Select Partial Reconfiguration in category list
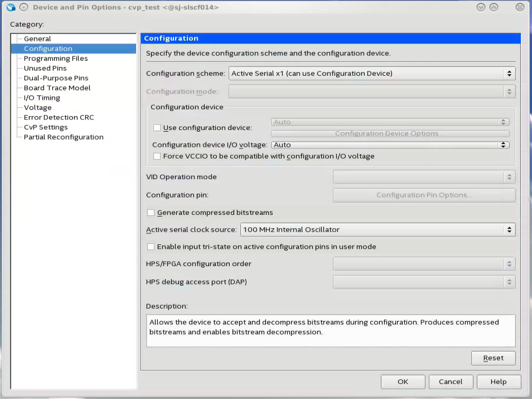Image resolution: width=532 pixels, height=399 pixels. [64, 137]
